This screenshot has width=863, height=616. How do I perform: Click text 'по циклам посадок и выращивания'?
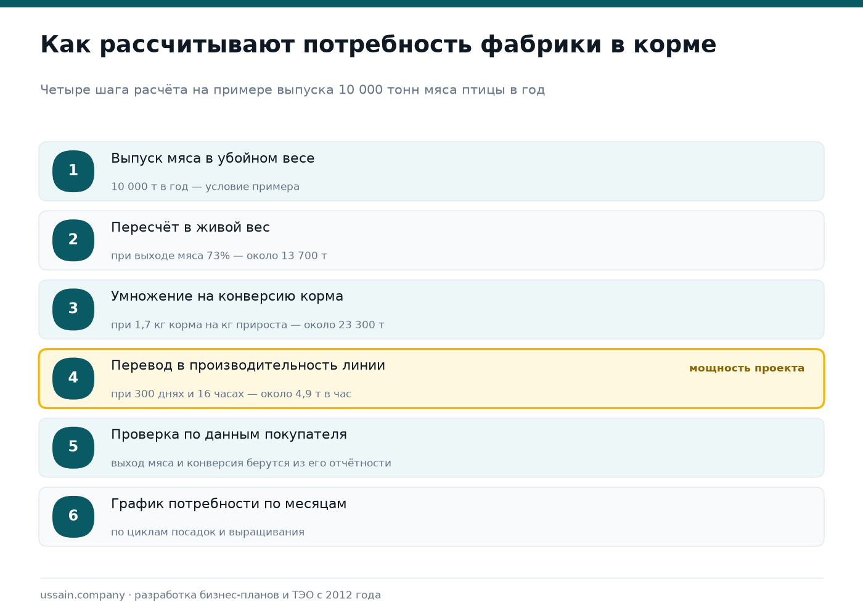pos(208,532)
